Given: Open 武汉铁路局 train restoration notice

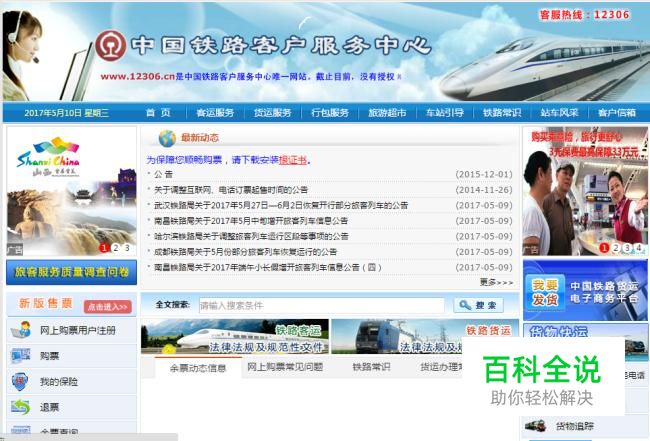Looking at the screenshot, I should coord(281,205).
